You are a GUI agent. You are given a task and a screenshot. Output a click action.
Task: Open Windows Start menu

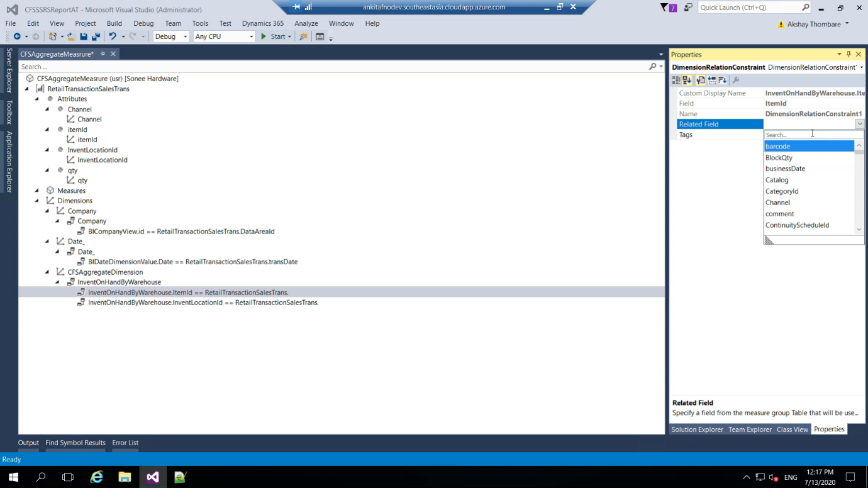click(13, 477)
